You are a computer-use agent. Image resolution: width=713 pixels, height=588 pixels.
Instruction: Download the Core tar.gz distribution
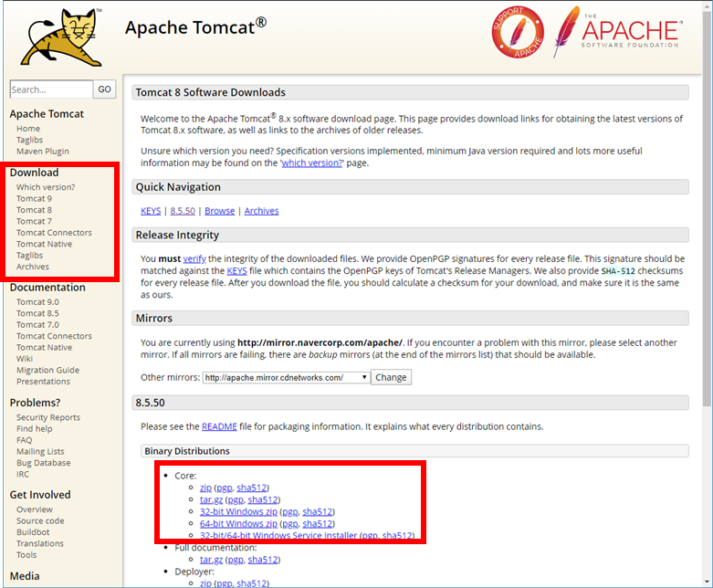[x=212, y=499]
